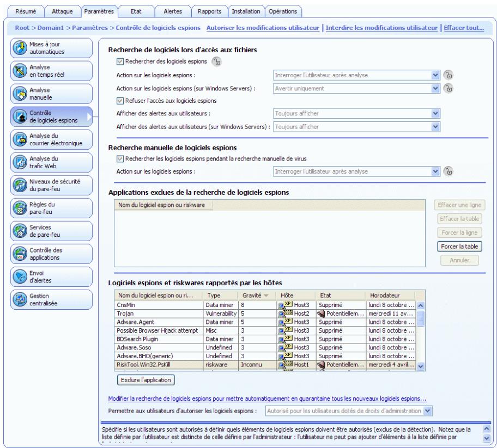
Task: Click the quarantine modification link
Action: pos(267,398)
